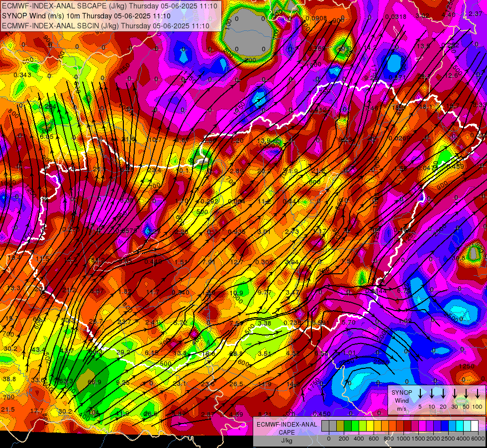Screen dimensions: 487x448
Task: Click the '3.94' value on the map
Action: tap(292, 262)
